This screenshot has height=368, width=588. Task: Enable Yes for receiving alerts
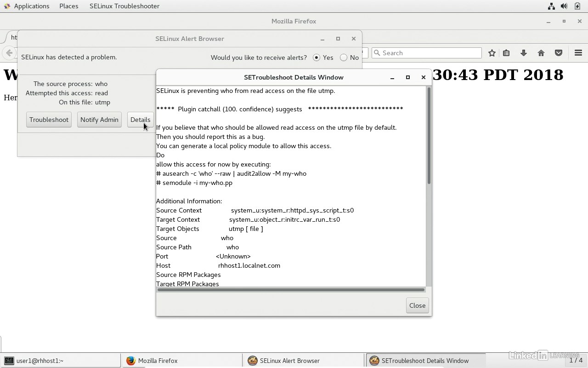click(x=317, y=57)
